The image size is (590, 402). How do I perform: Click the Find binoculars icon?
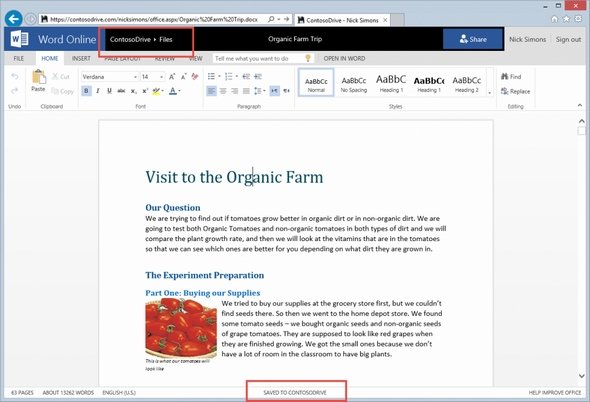coord(505,76)
